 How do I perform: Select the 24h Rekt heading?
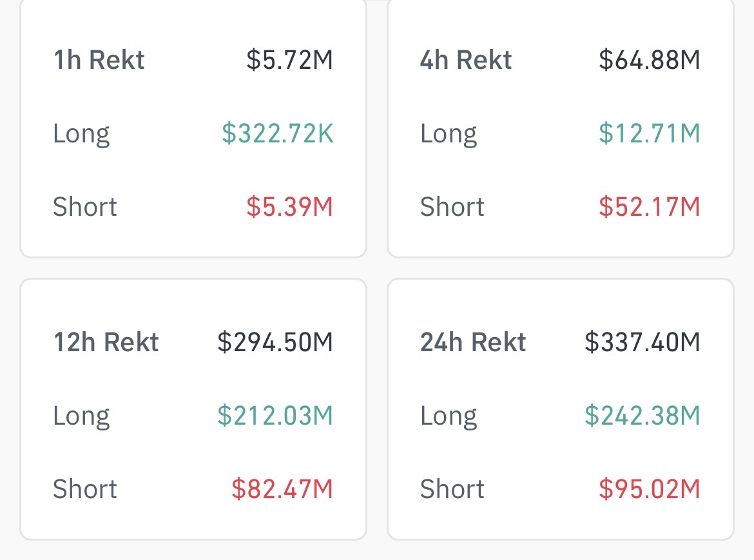point(472,342)
